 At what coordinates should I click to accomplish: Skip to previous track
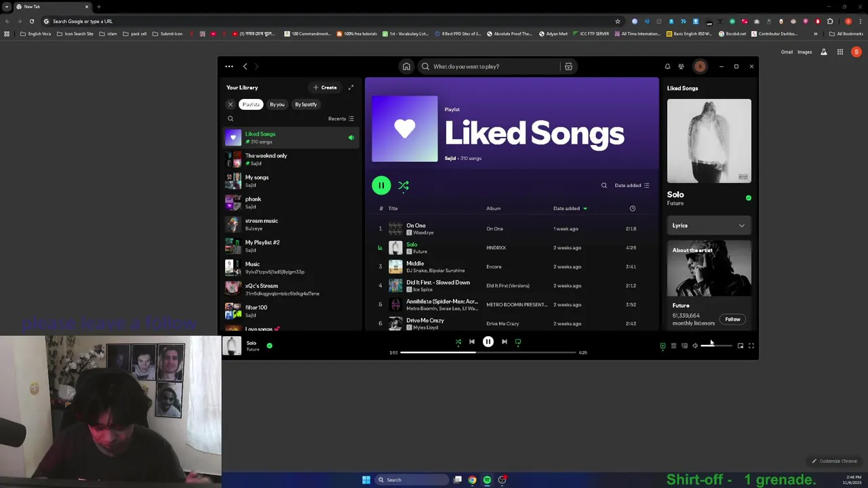click(472, 342)
